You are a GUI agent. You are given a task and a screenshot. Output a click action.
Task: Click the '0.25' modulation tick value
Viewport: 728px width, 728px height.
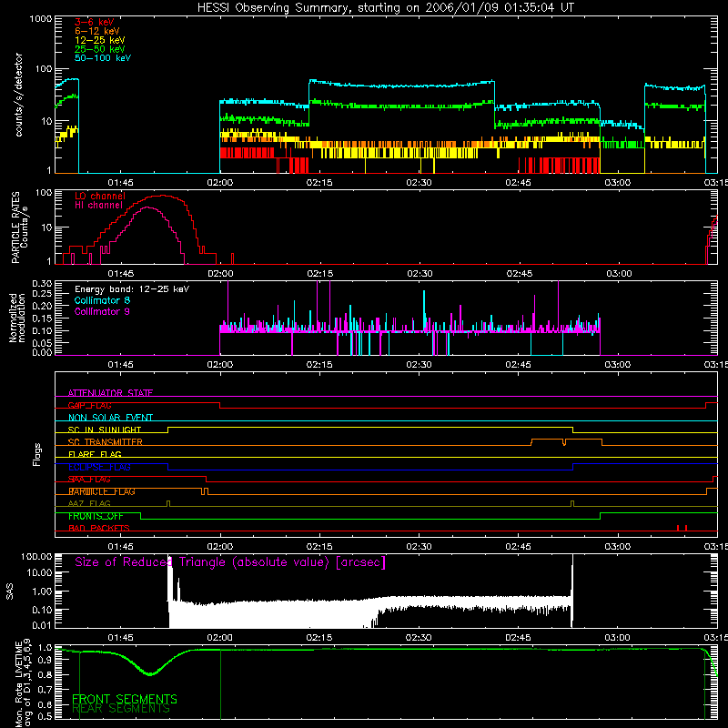point(41,294)
